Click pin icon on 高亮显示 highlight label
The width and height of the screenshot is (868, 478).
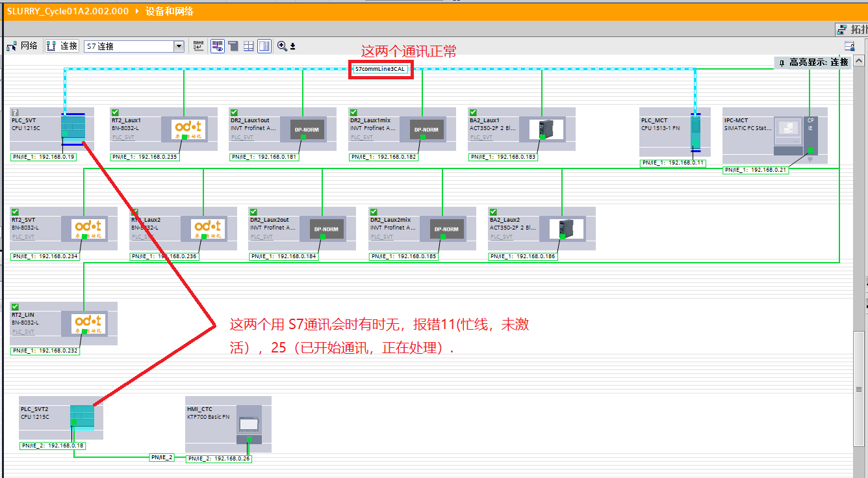782,62
